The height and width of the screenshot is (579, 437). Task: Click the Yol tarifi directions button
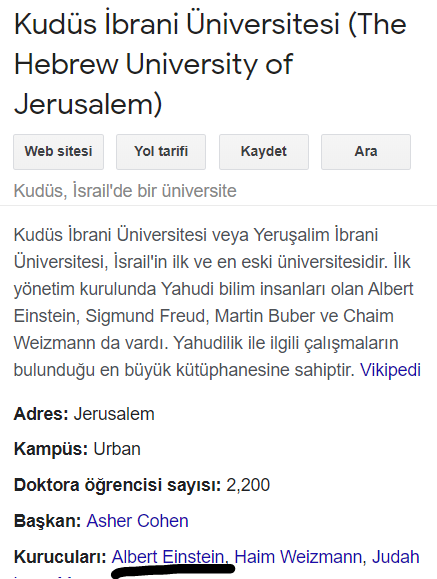pyautogui.click(x=161, y=152)
